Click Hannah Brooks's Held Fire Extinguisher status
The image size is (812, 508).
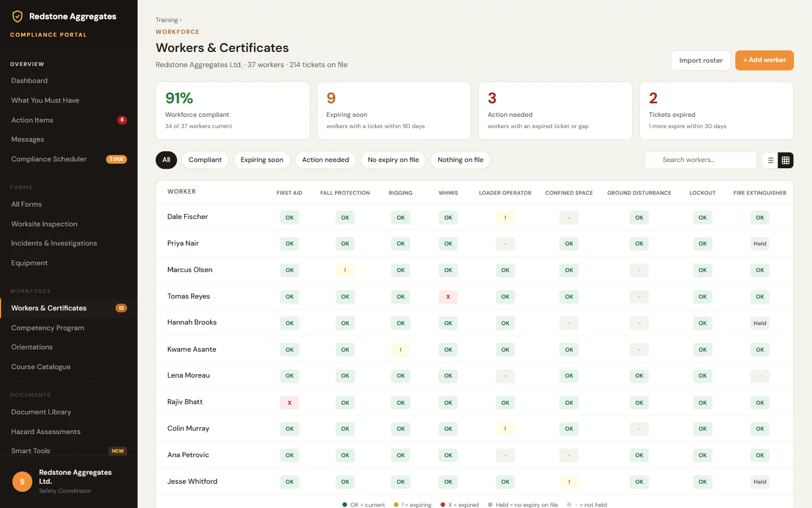click(x=760, y=323)
